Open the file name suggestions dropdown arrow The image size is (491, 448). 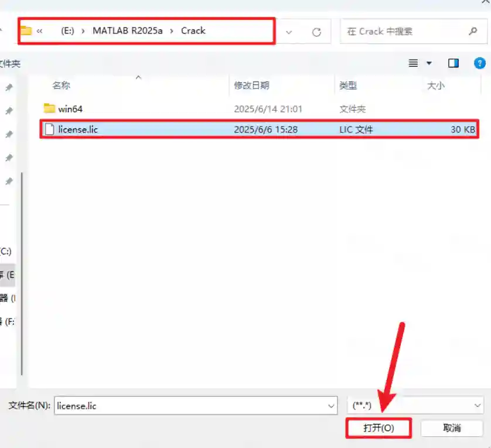point(332,405)
